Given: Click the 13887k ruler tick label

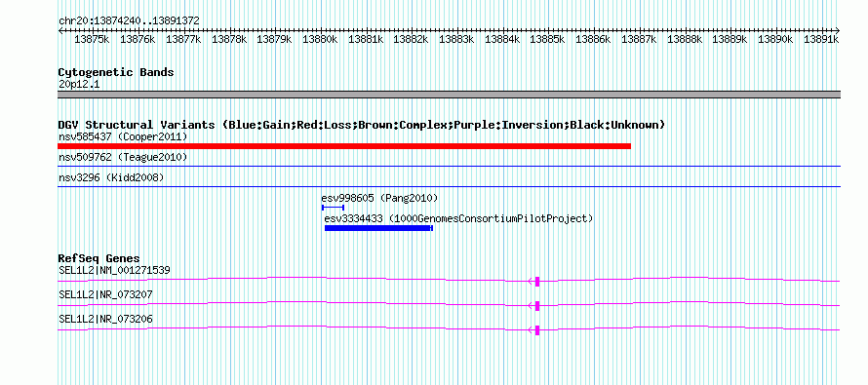Looking at the screenshot, I should pyautogui.click(x=639, y=39).
